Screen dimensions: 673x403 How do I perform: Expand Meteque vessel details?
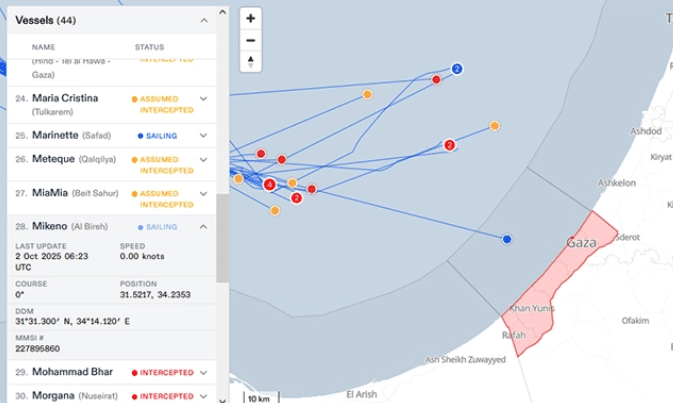204,159
